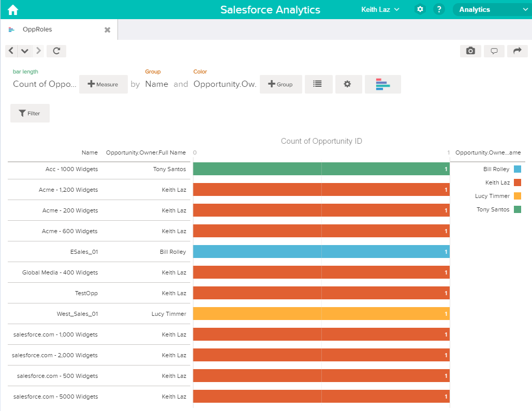Close the OppRoles tab
The width and height of the screenshot is (532, 411).
[107, 30]
